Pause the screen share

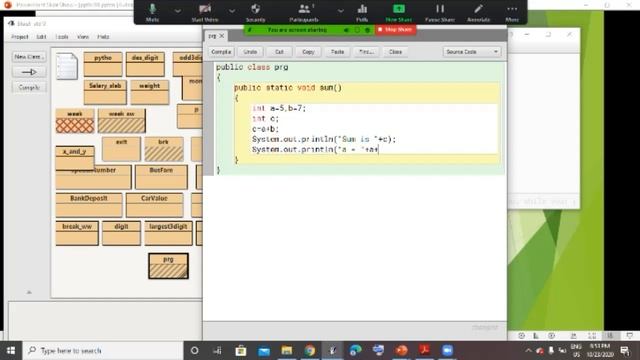[x=440, y=12]
